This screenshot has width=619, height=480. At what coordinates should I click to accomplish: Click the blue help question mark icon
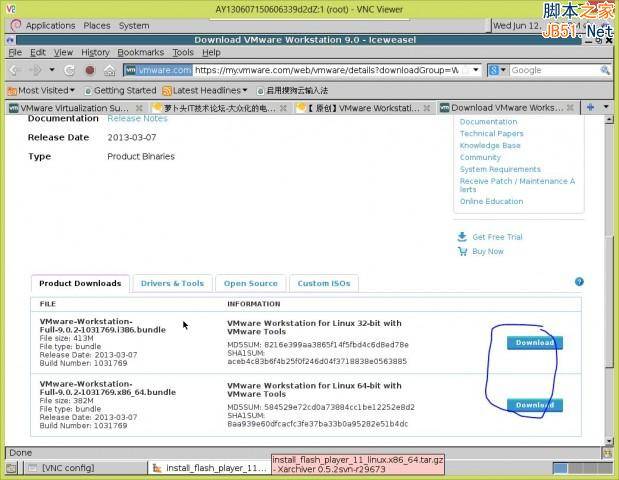[x=579, y=283]
